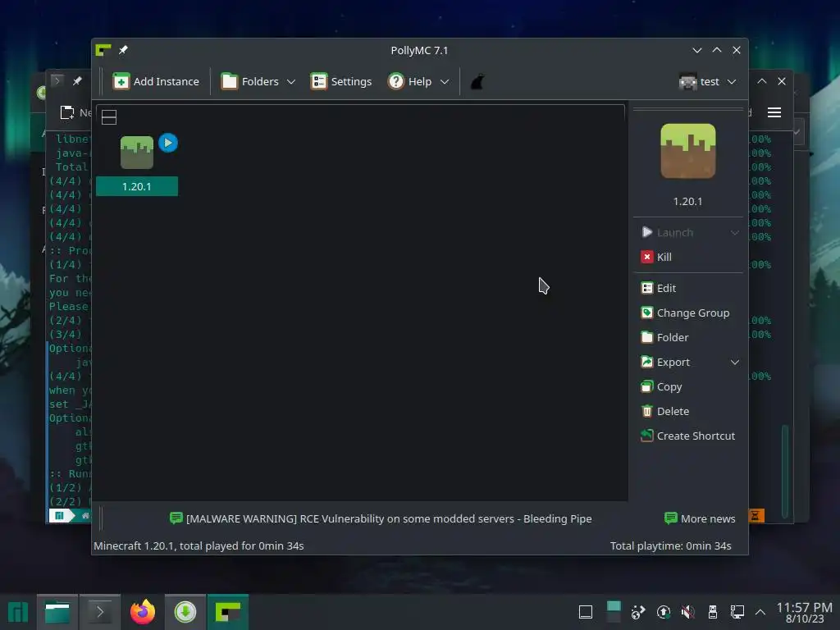This screenshot has height=630, width=840.
Task: Click PollyMC taskbar icon
Action: [x=228, y=612]
